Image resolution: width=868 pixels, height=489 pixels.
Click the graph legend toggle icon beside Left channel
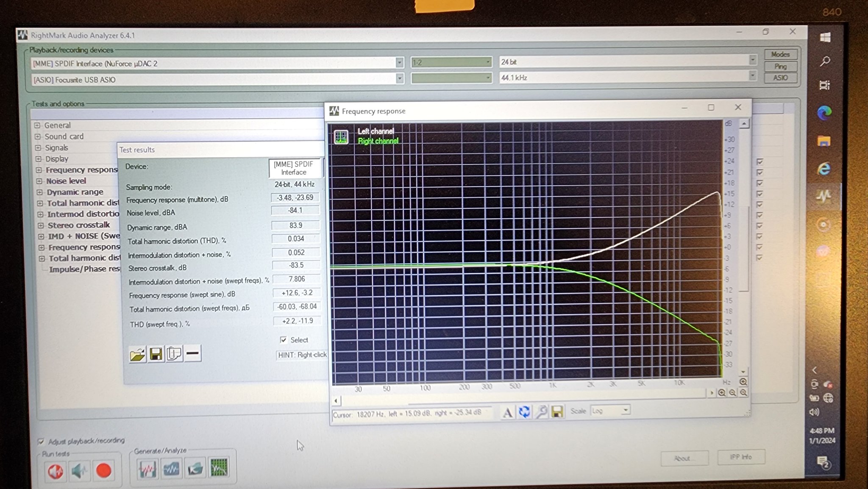pos(341,137)
